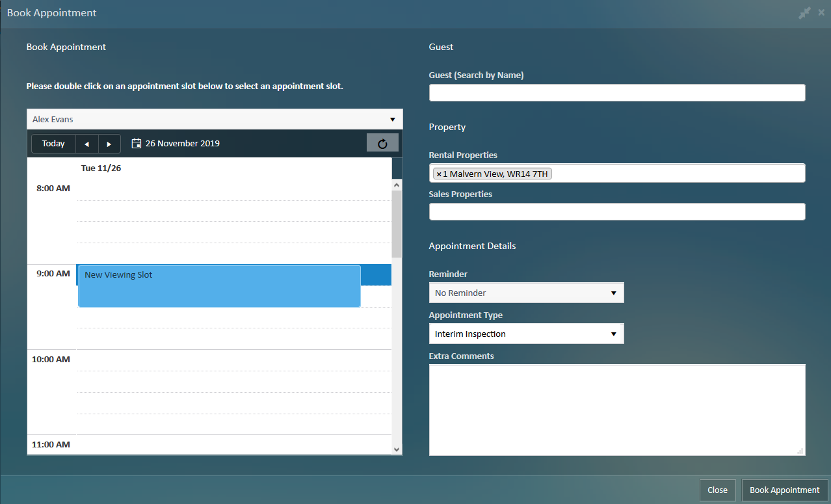Go to next day arrow
Image resolution: width=831 pixels, height=504 pixels.
[x=109, y=144]
